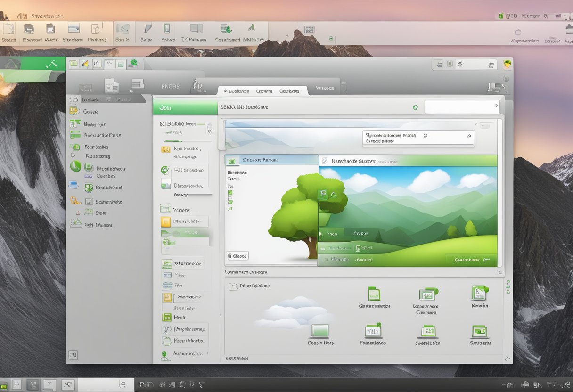Switch to the second tab in the main panel
Viewport: 573px width, 392px height.
click(264, 90)
